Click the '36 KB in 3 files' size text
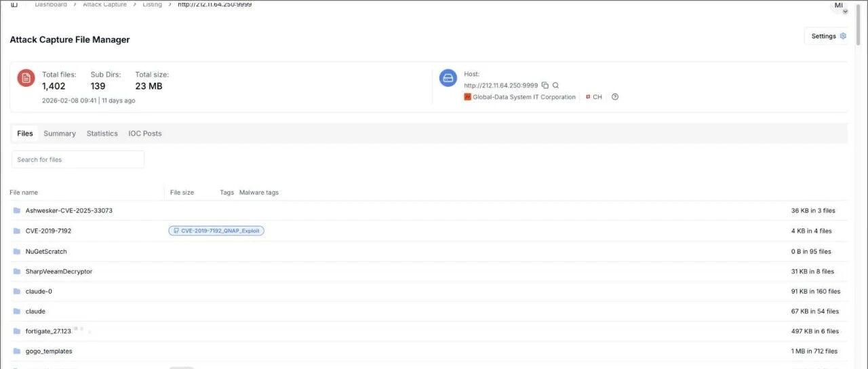The height and width of the screenshot is (369, 868). (813, 210)
